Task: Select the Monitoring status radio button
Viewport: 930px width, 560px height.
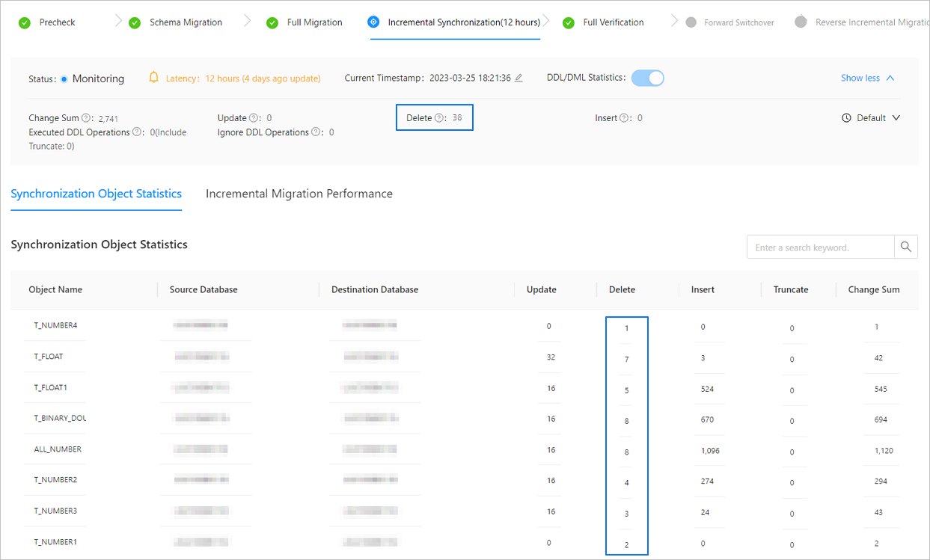Action: click(64, 79)
